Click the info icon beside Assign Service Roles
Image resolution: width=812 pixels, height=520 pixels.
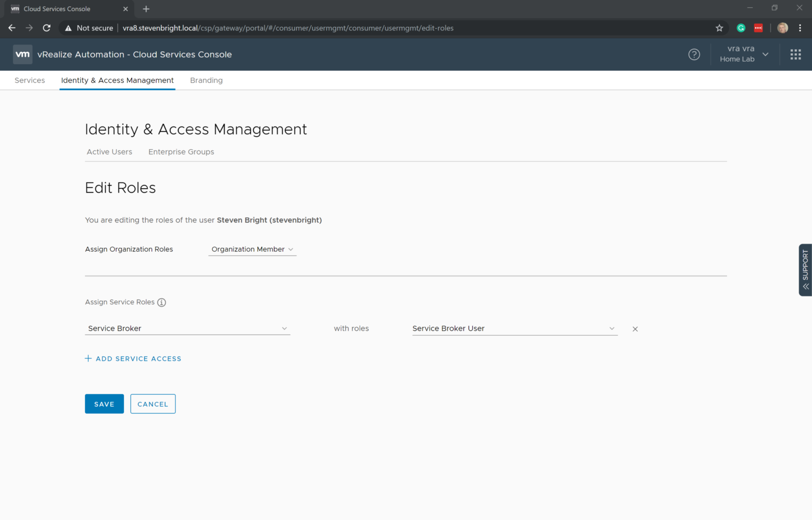pyautogui.click(x=162, y=302)
